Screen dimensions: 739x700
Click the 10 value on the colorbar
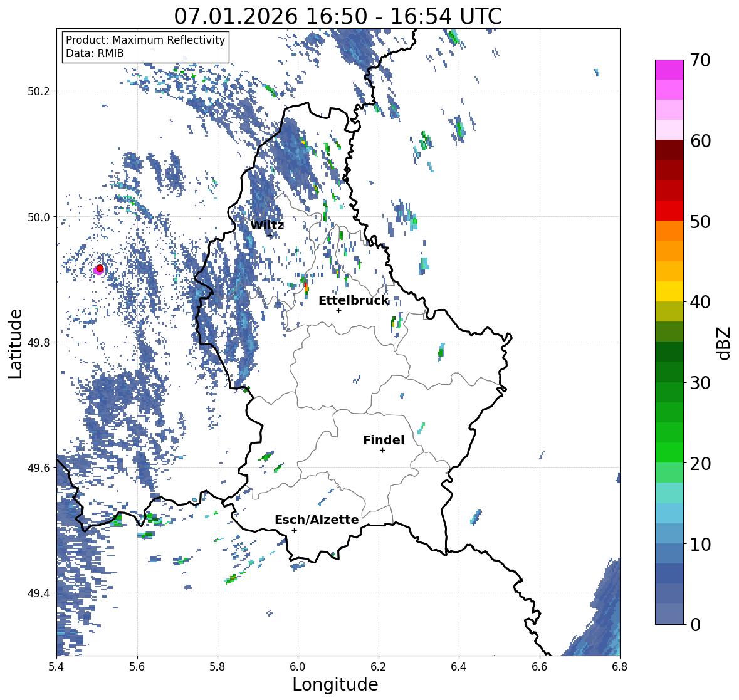coord(700,544)
